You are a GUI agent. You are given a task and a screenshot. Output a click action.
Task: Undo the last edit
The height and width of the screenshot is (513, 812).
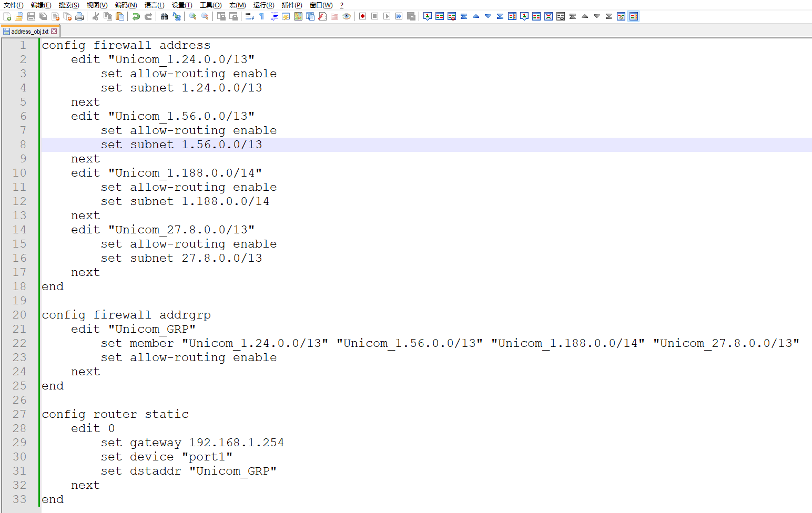(x=136, y=16)
